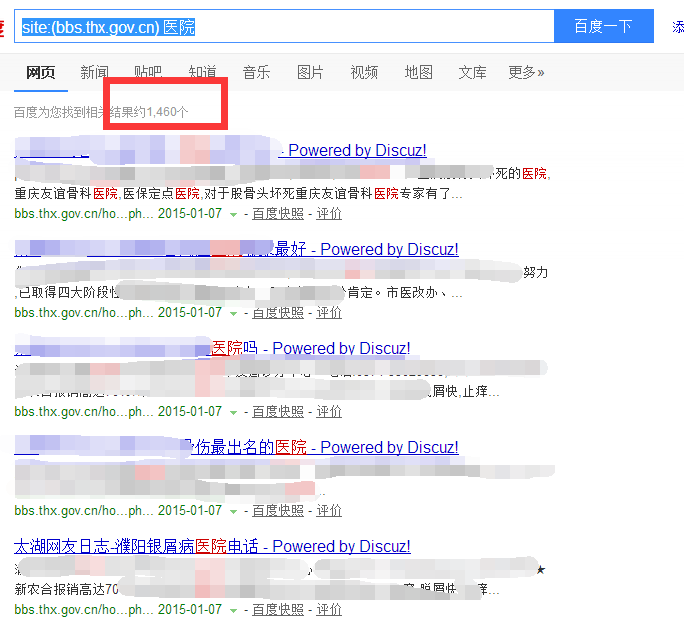This screenshot has width=684, height=621.
Task: Select the 知道 tab
Action: point(203,72)
